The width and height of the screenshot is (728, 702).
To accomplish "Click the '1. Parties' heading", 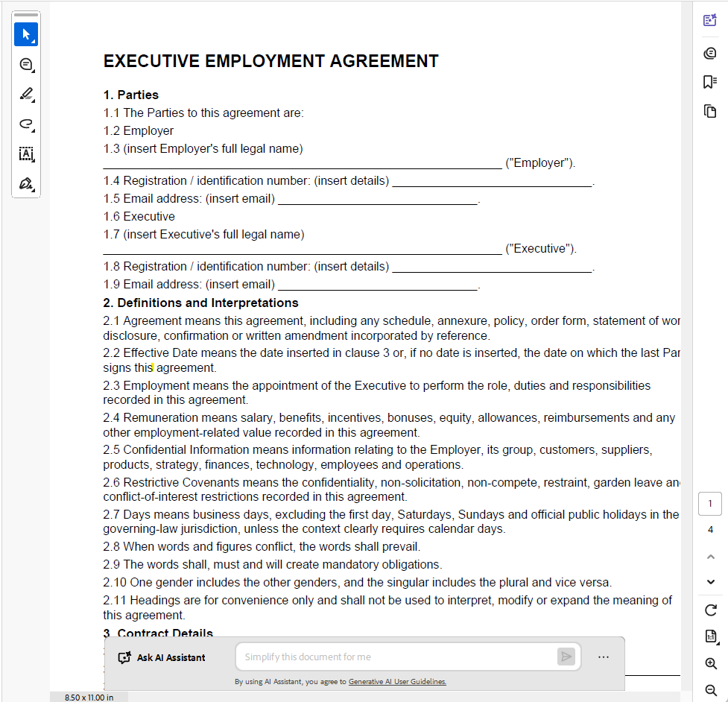I will coord(131,95).
